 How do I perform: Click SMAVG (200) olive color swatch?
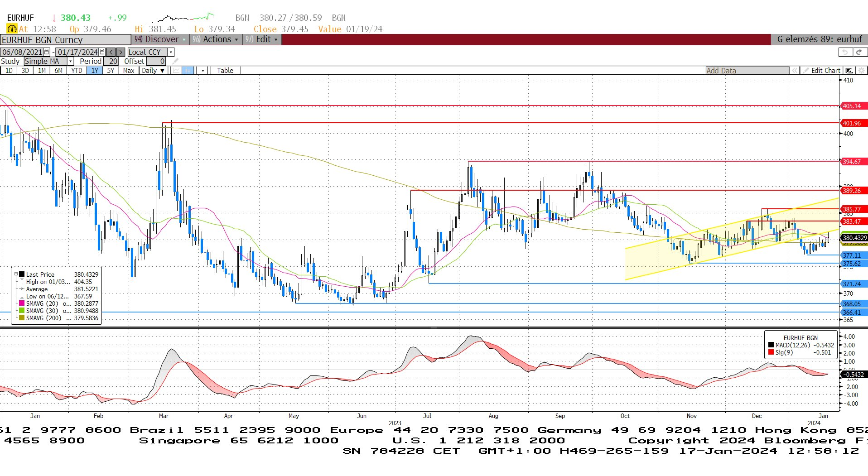coord(22,318)
